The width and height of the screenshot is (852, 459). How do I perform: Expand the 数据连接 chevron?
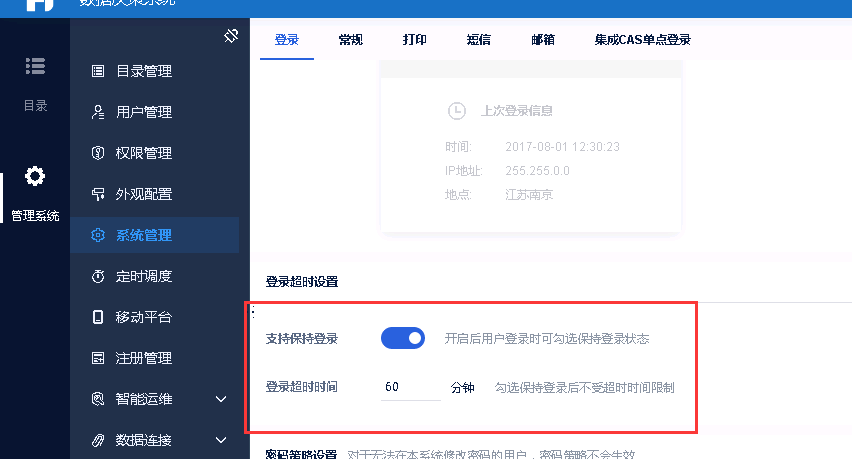[221, 440]
